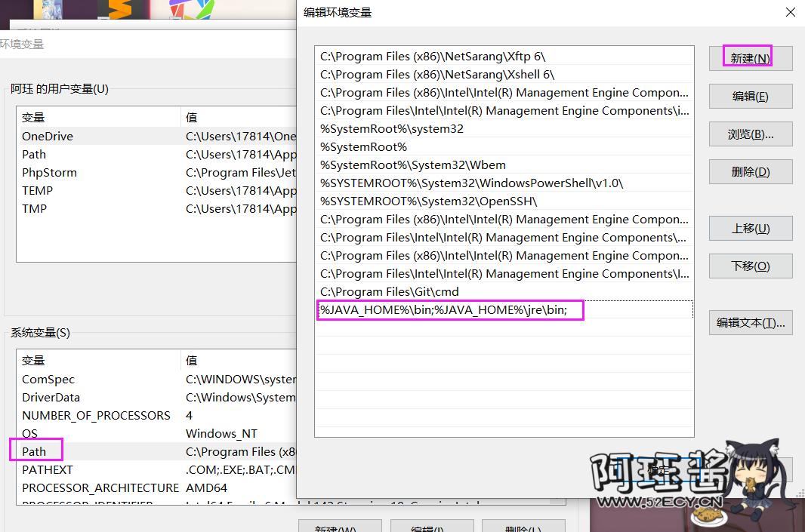Select the %SystemRoot%\System32\Wbem entry
This screenshot has height=532, width=805.
pyautogui.click(x=504, y=165)
